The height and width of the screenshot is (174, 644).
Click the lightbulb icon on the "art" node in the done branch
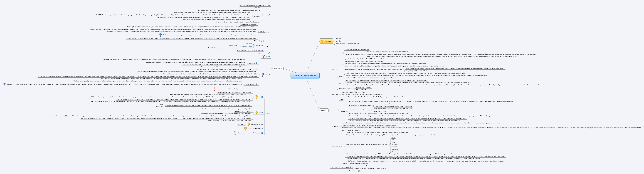point(257,113)
